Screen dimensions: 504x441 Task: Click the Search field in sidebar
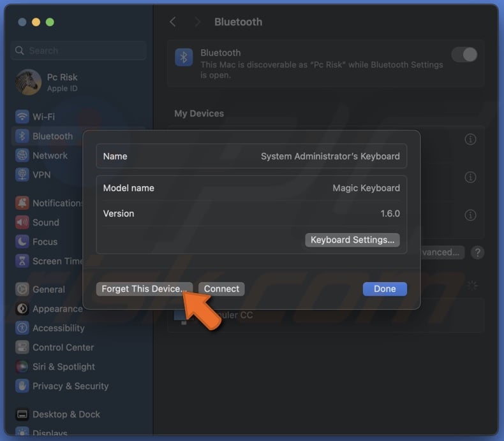78,50
